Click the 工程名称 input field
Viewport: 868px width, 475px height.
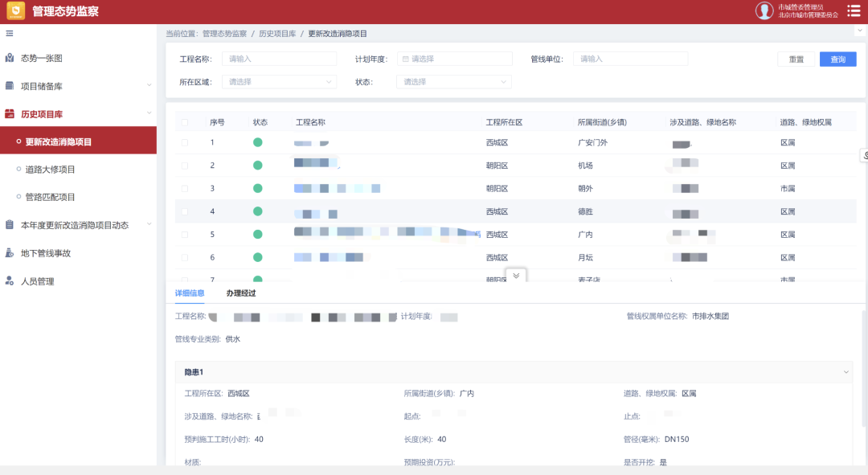pos(279,59)
